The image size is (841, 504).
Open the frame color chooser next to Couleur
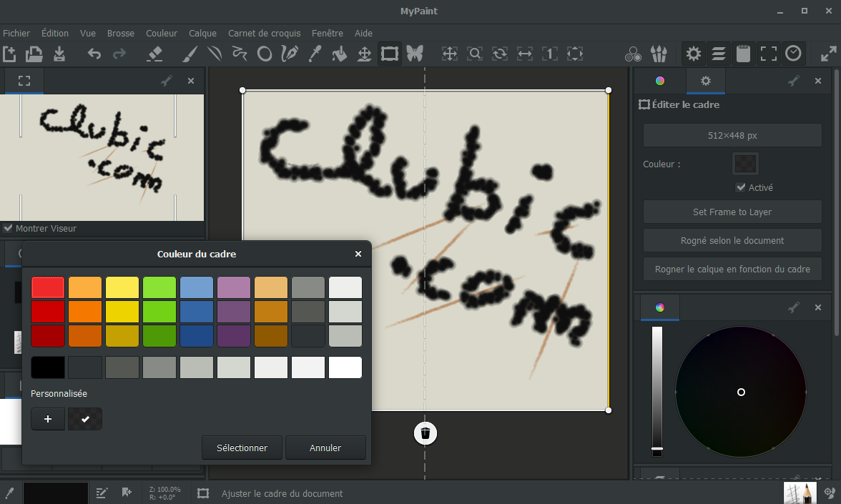[x=745, y=164]
